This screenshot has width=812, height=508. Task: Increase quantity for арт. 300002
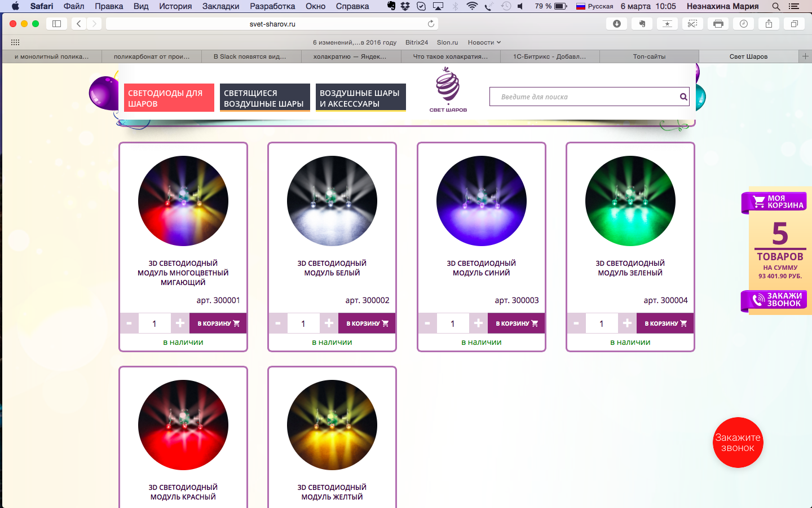tap(329, 323)
